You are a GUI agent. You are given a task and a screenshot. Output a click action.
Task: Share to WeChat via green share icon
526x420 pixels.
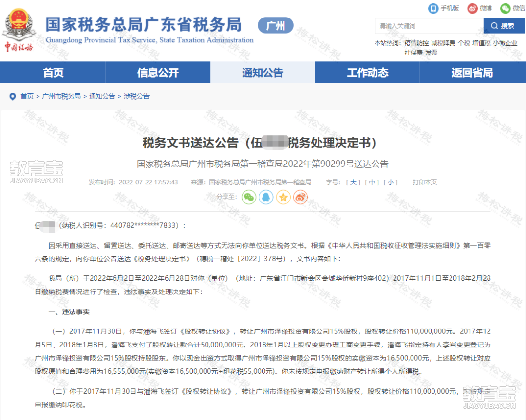(249, 197)
